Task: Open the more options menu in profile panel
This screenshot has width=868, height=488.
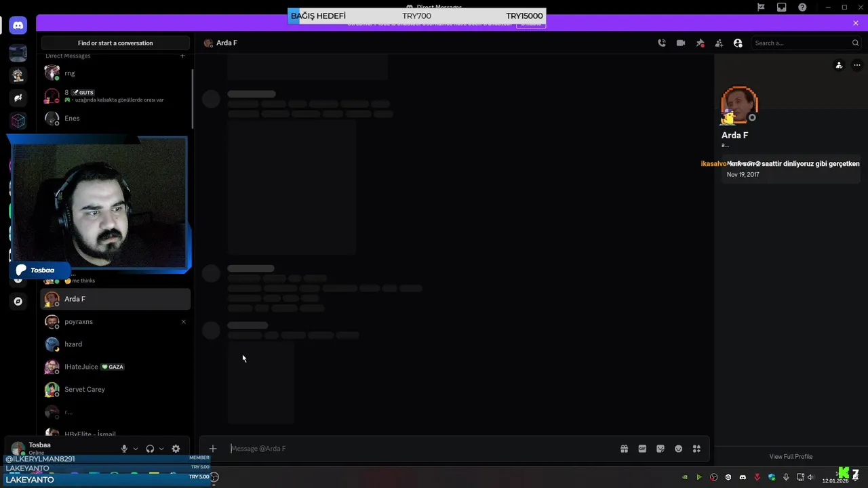Action: (856, 65)
